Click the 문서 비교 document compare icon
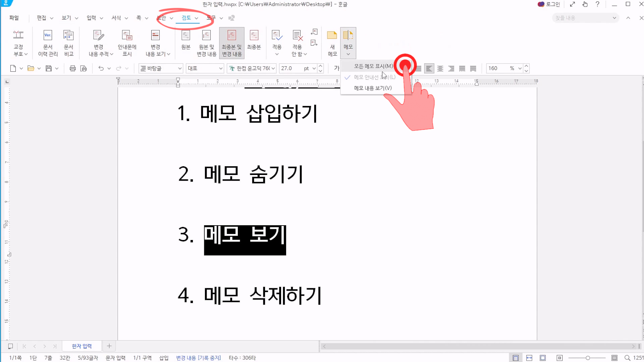This screenshot has height=362, width=644. 68,36
